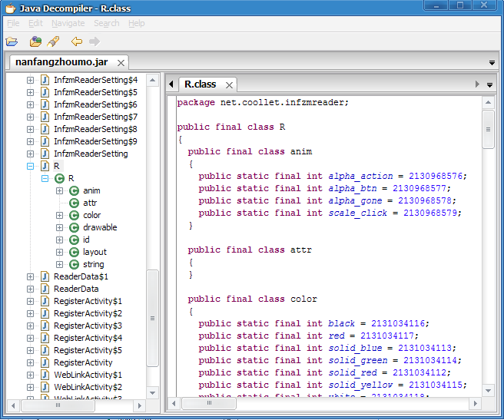This screenshot has width=504, height=420.
Task: Click the R class file icon
Action: (x=45, y=166)
